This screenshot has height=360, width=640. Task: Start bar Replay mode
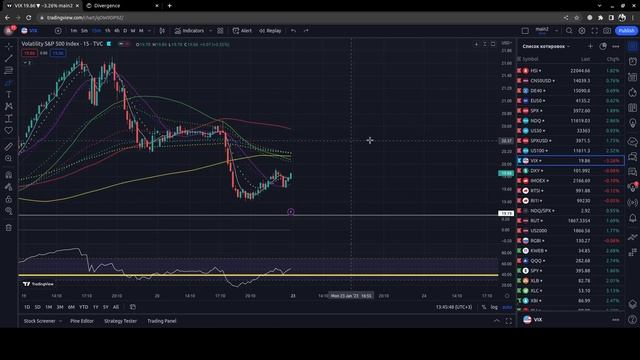tap(270, 31)
